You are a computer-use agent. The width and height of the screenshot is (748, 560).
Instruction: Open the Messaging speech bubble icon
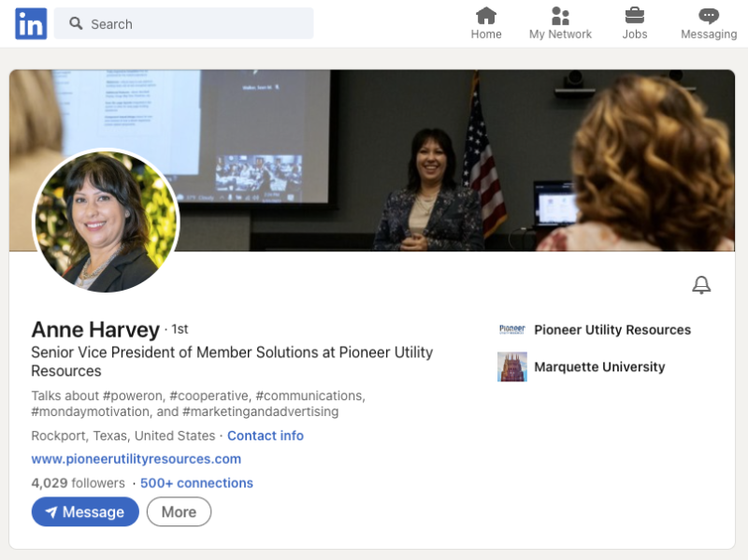point(709,16)
